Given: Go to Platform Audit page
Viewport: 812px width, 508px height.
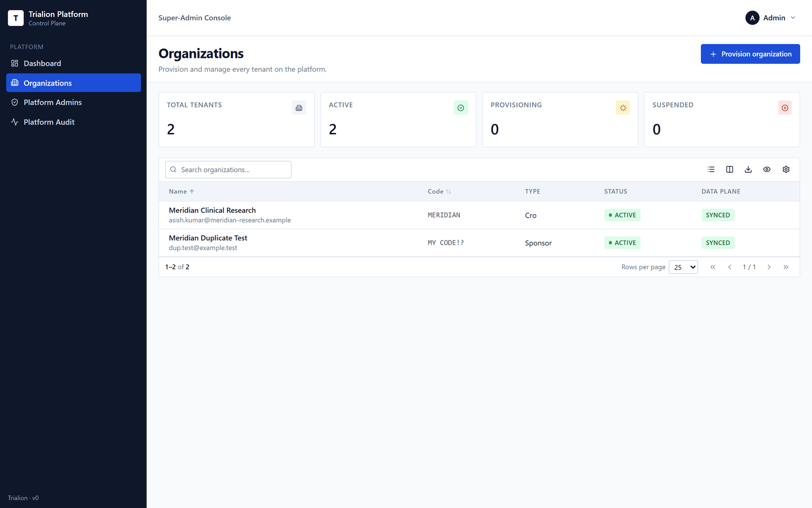Looking at the screenshot, I should click(x=74, y=122).
